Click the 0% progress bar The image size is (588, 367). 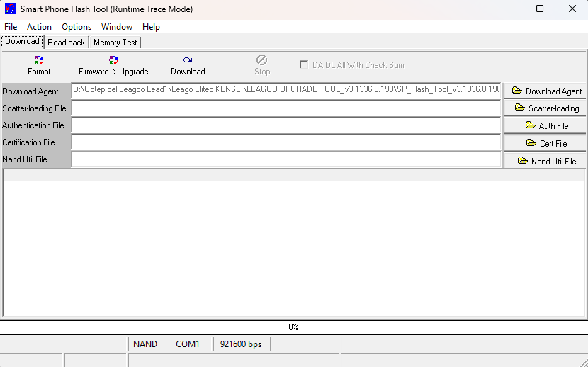point(293,327)
